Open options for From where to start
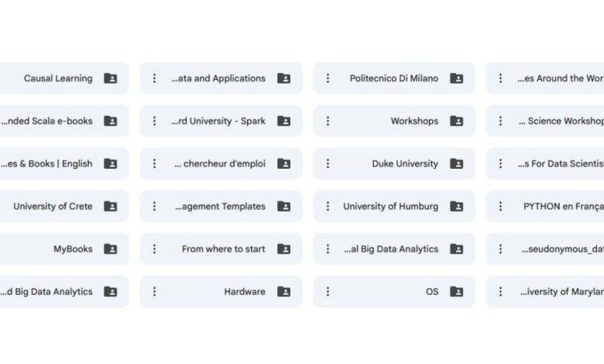Image resolution: width=604 pixels, height=364 pixels. pos(154,249)
